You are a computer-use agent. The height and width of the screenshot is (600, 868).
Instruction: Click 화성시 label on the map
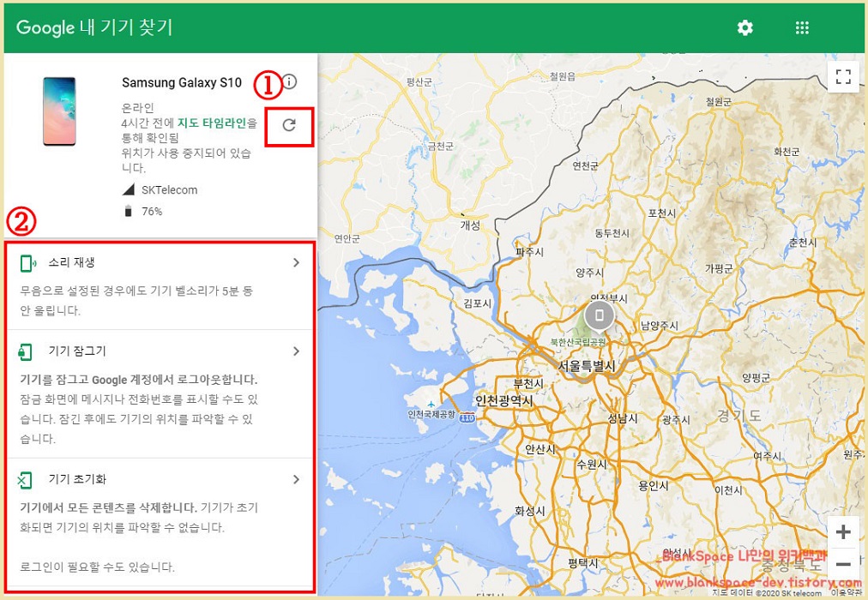click(530, 511)
